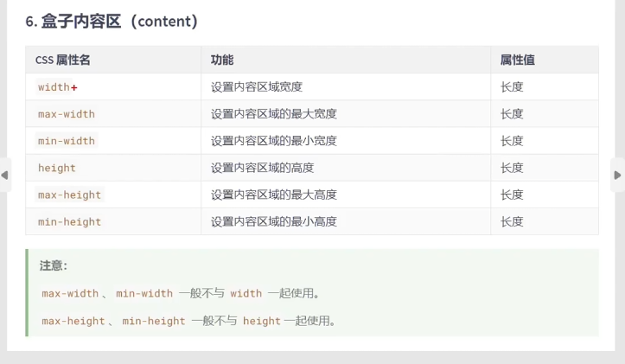Image resolution: width=625 pixels, height=364 pixels.
Task: Click 'max-height' code in the note
Action: point(73,321)
